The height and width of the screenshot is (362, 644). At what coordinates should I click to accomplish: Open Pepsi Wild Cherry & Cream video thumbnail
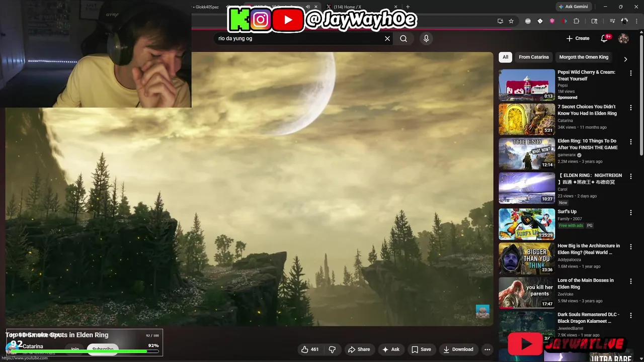point(527,85)
